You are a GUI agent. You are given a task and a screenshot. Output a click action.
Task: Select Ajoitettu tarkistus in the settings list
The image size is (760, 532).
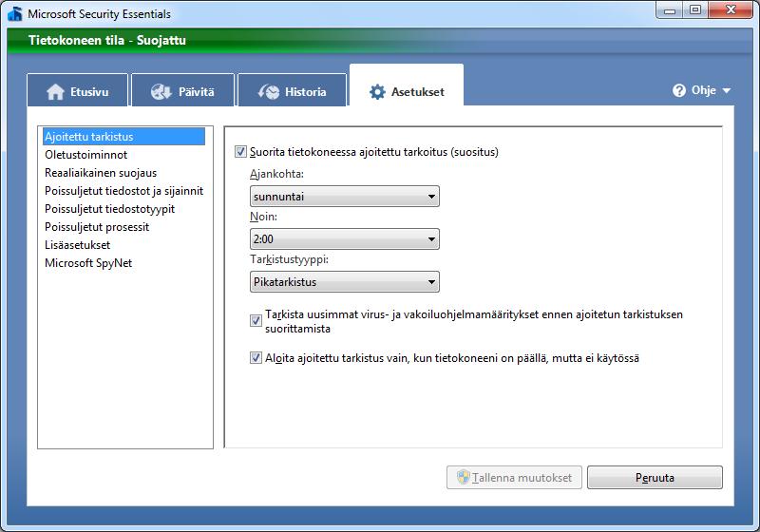click(123, 137)
